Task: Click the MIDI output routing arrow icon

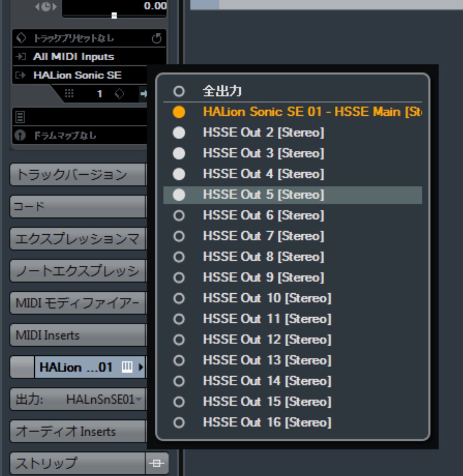Action: point(21,75)
